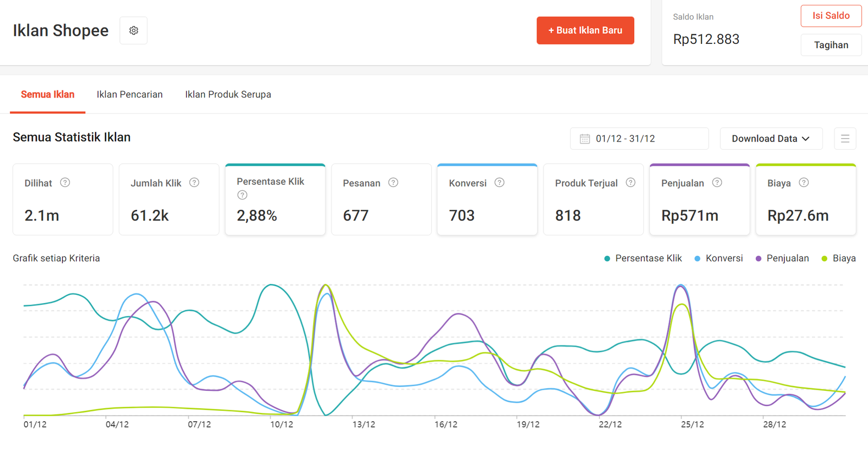The image size is (868, 450).
Task: Switch to the Iklan Pencarian tab
Action: tap(130, 94)
